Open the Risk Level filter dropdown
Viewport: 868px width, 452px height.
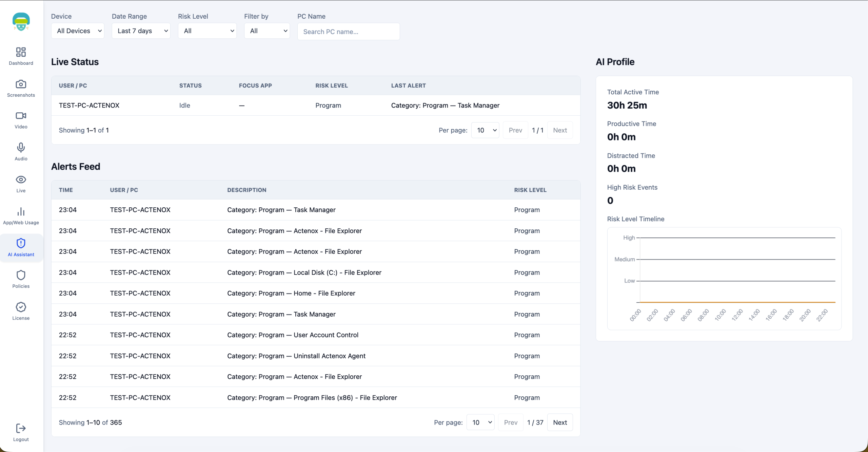[x=207, y=31]
